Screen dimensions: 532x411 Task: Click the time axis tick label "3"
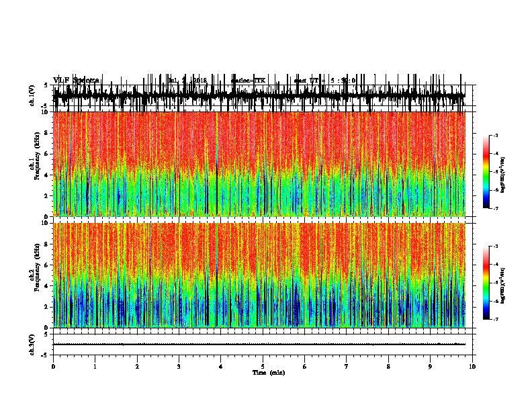179,367
